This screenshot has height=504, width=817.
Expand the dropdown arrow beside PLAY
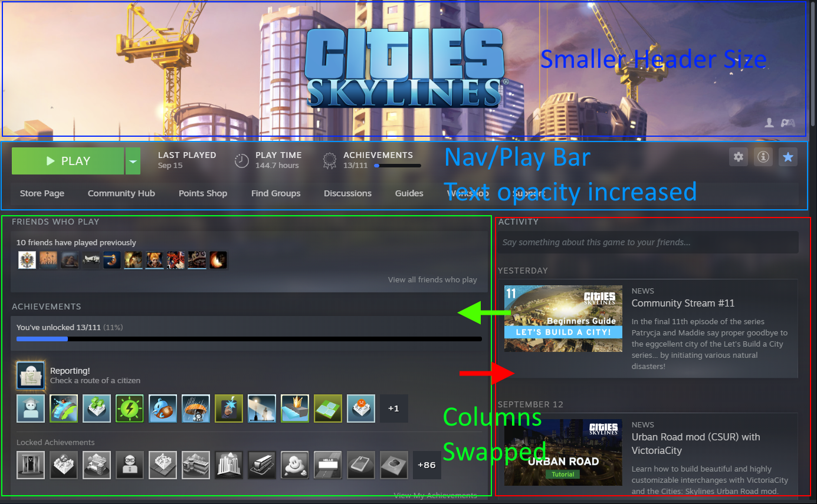pyautogui.click(x=133, y=161)
